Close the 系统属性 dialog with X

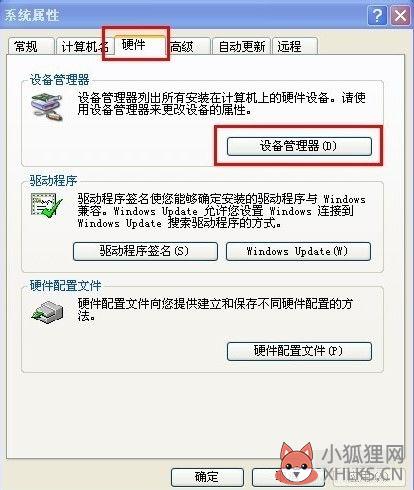[x=400, y=15]
